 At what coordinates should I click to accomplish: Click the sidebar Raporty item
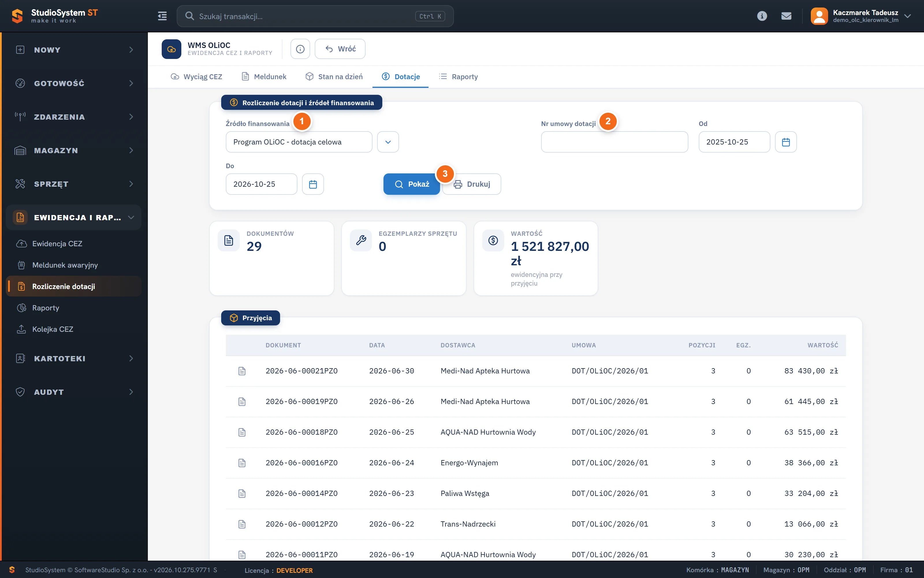click(74, 308)
